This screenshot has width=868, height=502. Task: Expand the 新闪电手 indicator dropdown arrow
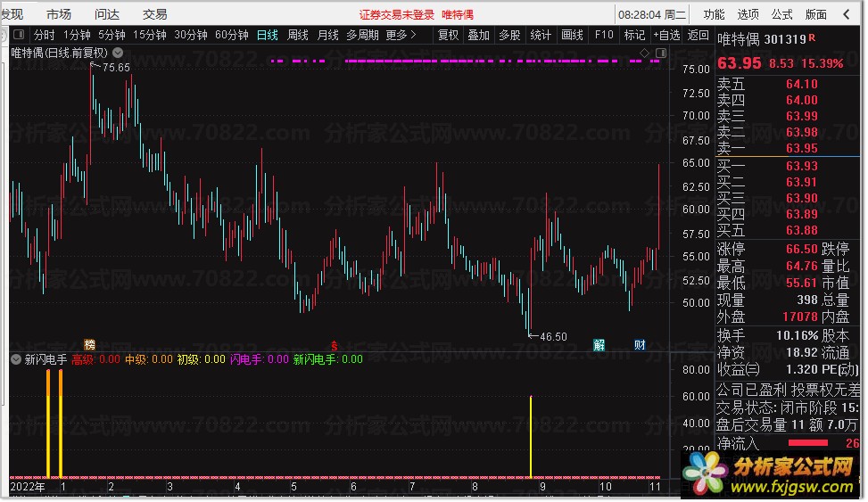click(x=16, y=359)
